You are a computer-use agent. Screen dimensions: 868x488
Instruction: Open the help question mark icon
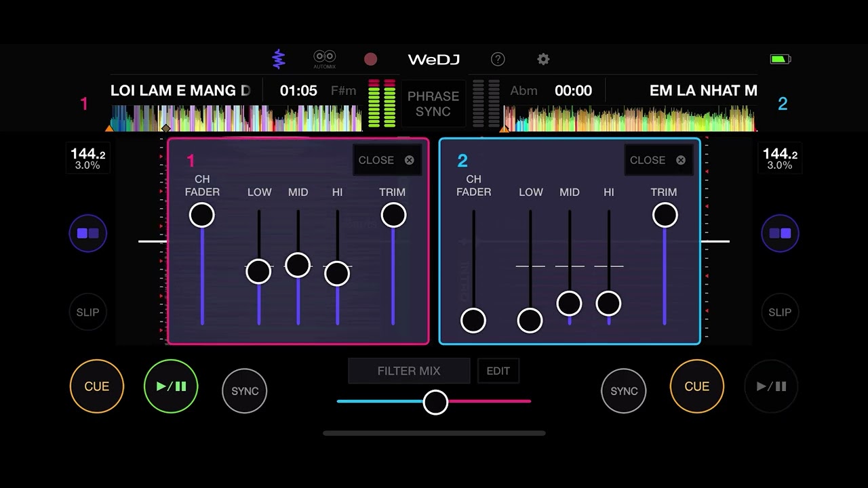[498, 60]
